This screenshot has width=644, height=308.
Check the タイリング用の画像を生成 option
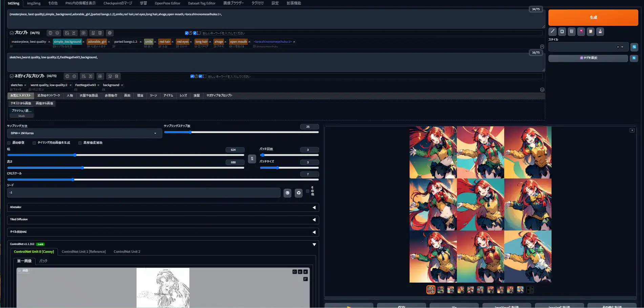(x=34, y=143)
